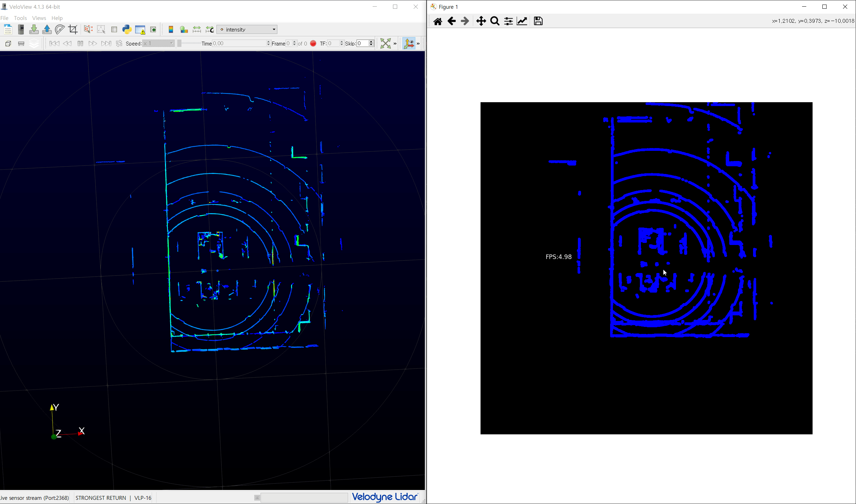Open the Views menu
The width and height of the screenshot is (856, 504).
point(39,18)
